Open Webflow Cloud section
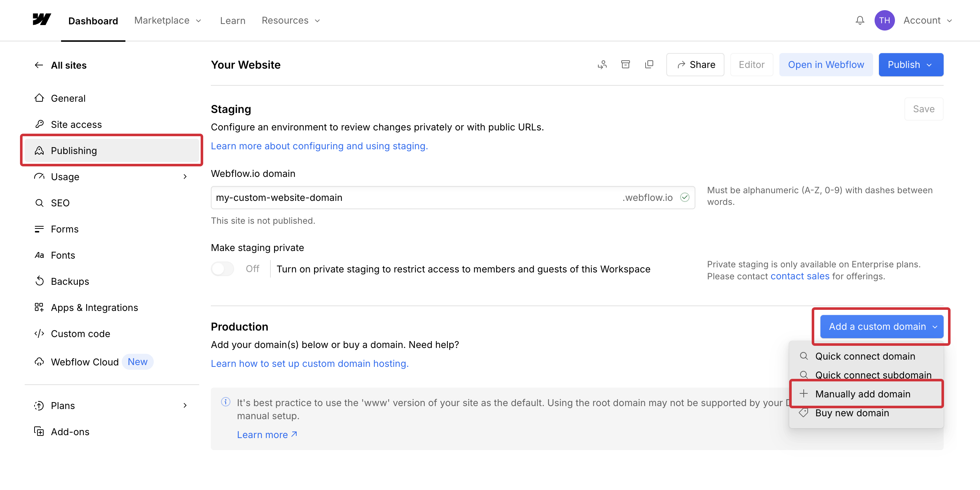Screen dimensions: 980x490 coord(112,362)
